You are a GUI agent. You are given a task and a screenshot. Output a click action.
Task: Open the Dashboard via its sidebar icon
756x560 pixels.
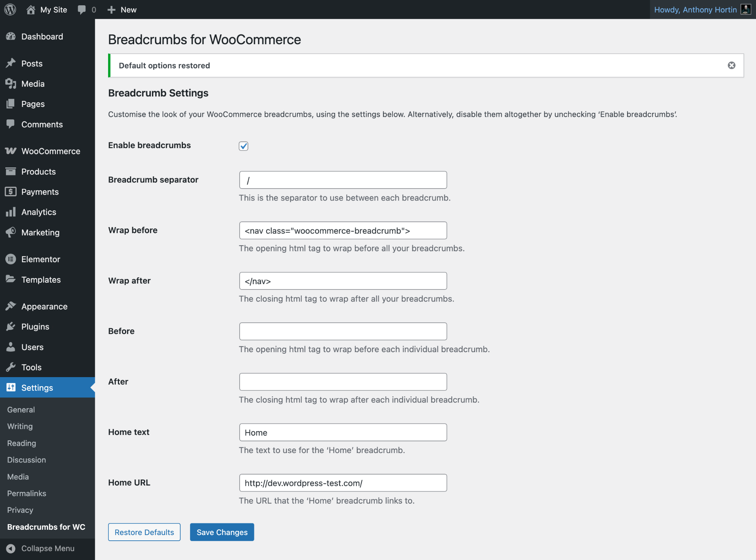coord(11,36)
